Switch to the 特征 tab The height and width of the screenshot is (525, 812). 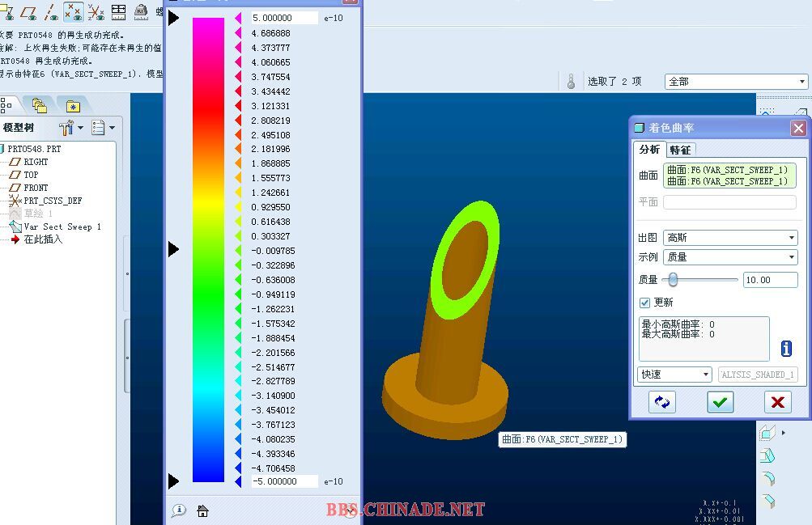(680, 150)
